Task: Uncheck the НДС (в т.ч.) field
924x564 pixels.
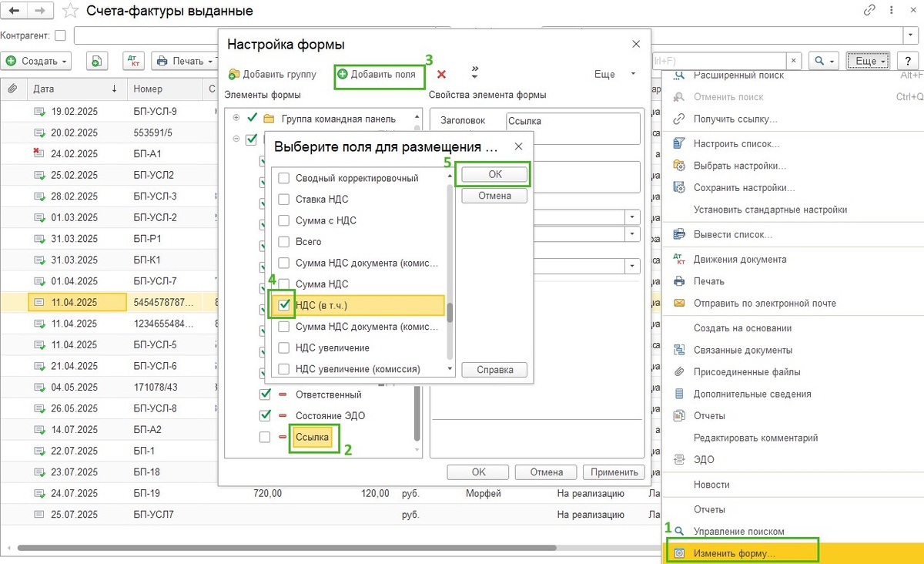Action: pos(283,306)
